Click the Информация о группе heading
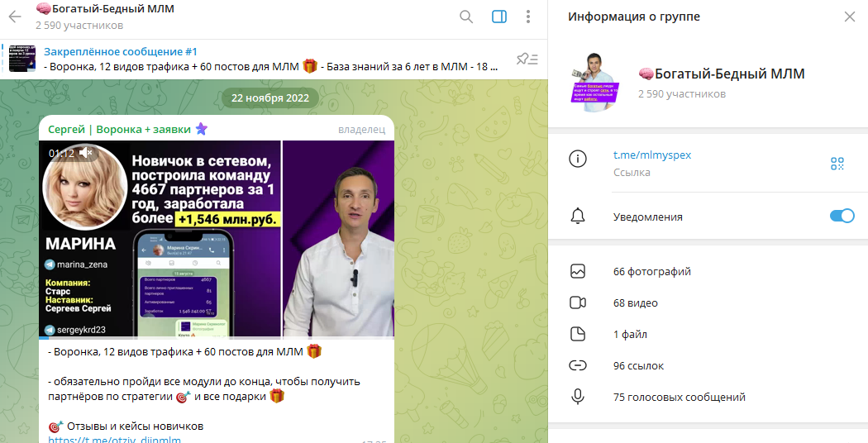This screenshot has width=868, height=443. [634, 17]
